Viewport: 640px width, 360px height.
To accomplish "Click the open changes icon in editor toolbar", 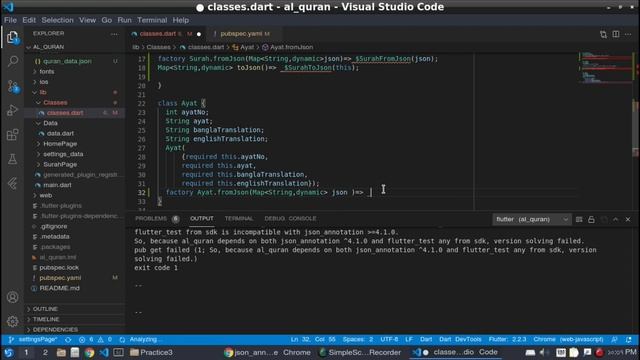I will click(x=603, y=34).
